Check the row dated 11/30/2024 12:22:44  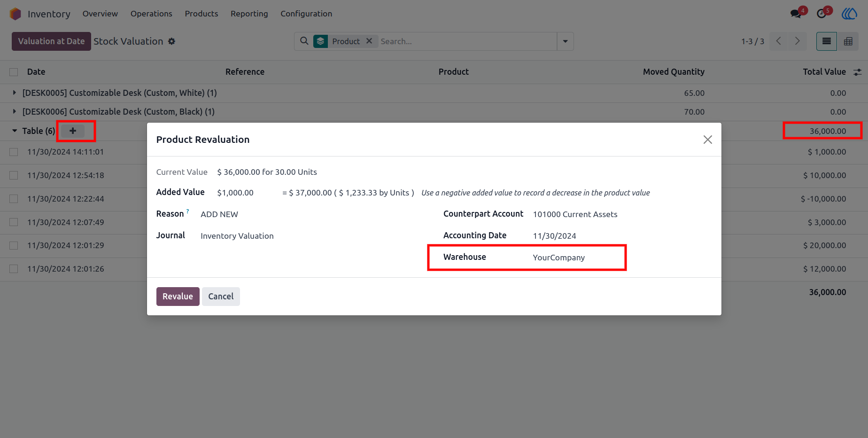point(14,199)
